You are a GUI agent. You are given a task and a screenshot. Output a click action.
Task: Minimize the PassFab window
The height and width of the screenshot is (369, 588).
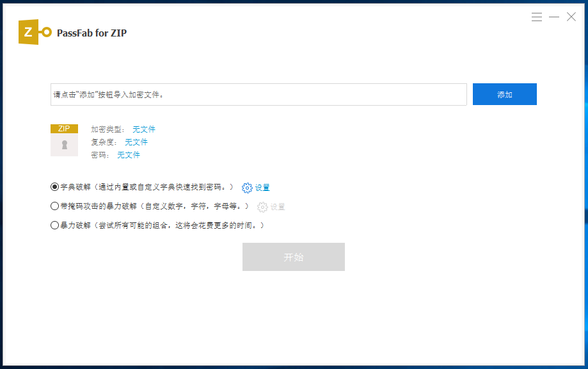[x=554, y=17]
